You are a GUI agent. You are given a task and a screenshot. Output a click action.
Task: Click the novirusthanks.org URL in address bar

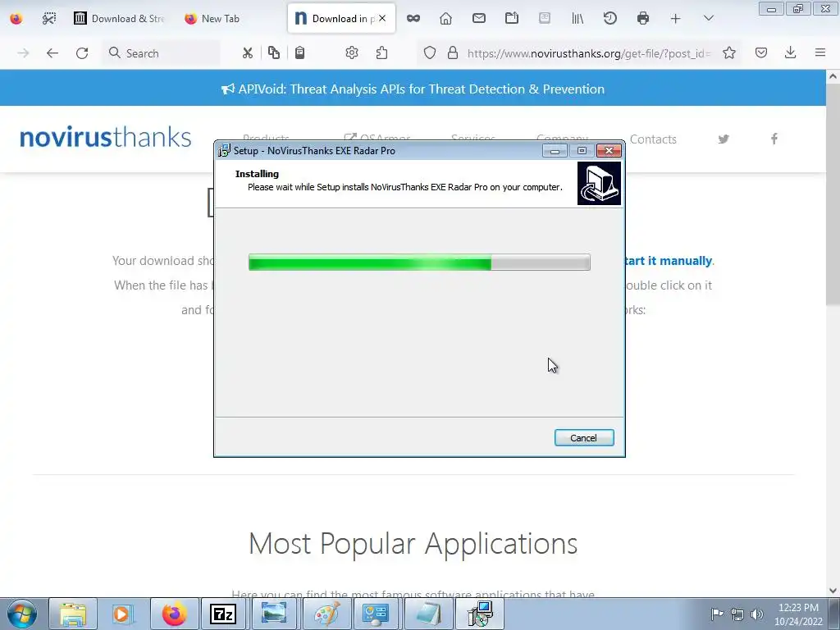(x=588, y=53)
